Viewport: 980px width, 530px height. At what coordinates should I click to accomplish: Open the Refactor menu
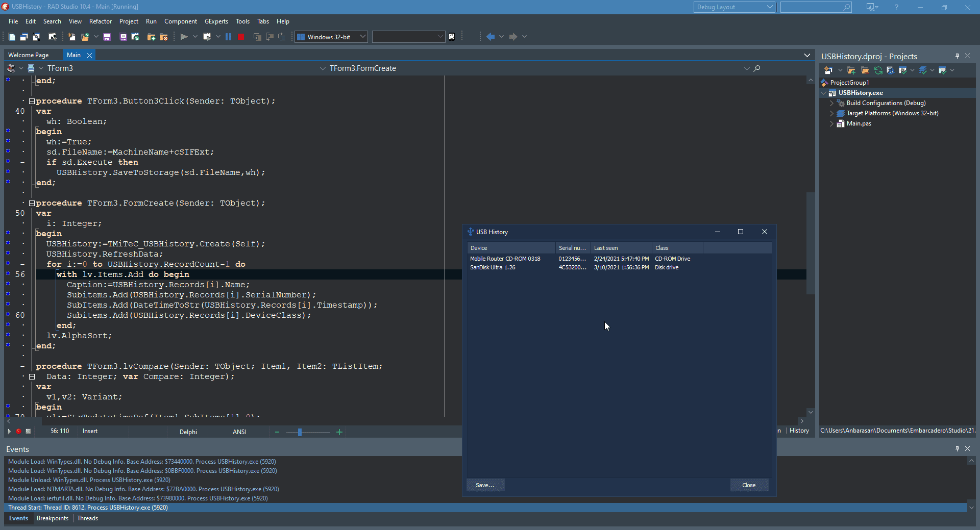(x=100, y=21)
